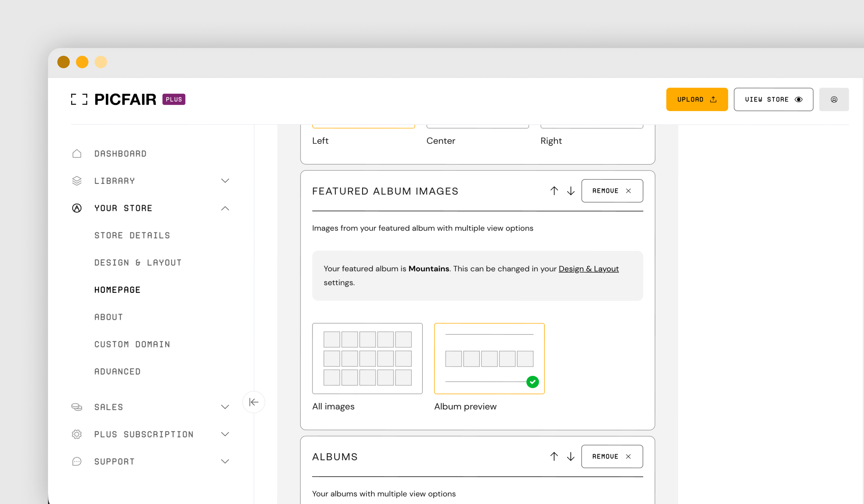Click the Upload button
Image resolution: width=864 pixels, height=504 pixels.
pyautogui.click(x=697, y=99)
